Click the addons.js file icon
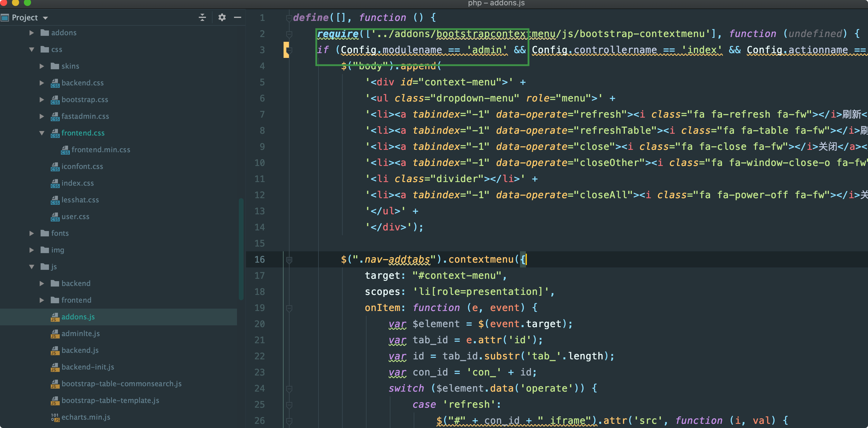Screen dimensions: 868x428 55,317
